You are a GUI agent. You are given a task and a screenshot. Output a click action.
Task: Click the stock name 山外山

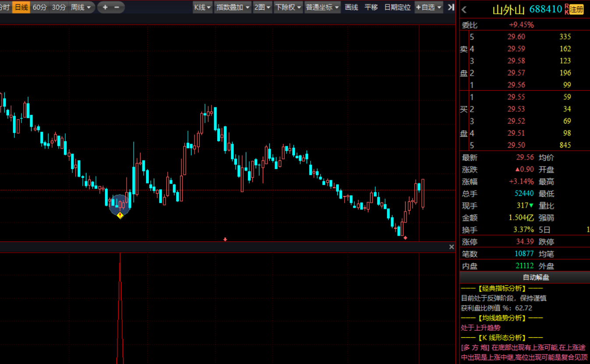pyautogui.click(x=509, y=10)
